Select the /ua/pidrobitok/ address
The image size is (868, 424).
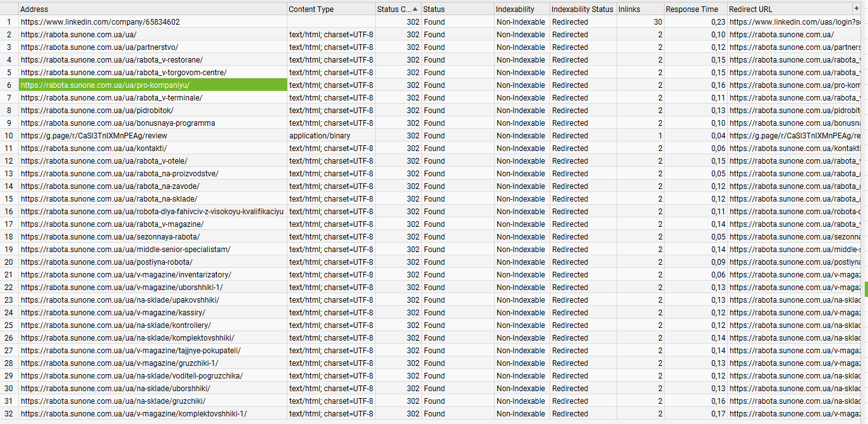coord(97,111)
